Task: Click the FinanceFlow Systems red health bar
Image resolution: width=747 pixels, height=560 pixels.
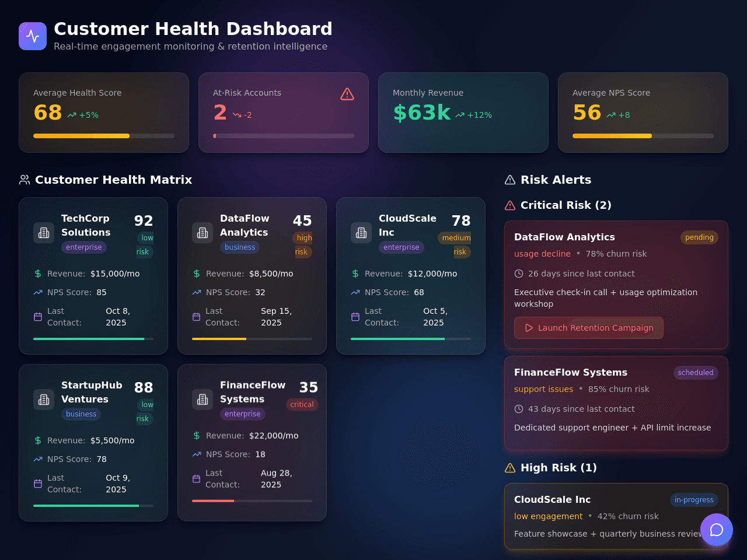Action: click(x=252, y=501)
